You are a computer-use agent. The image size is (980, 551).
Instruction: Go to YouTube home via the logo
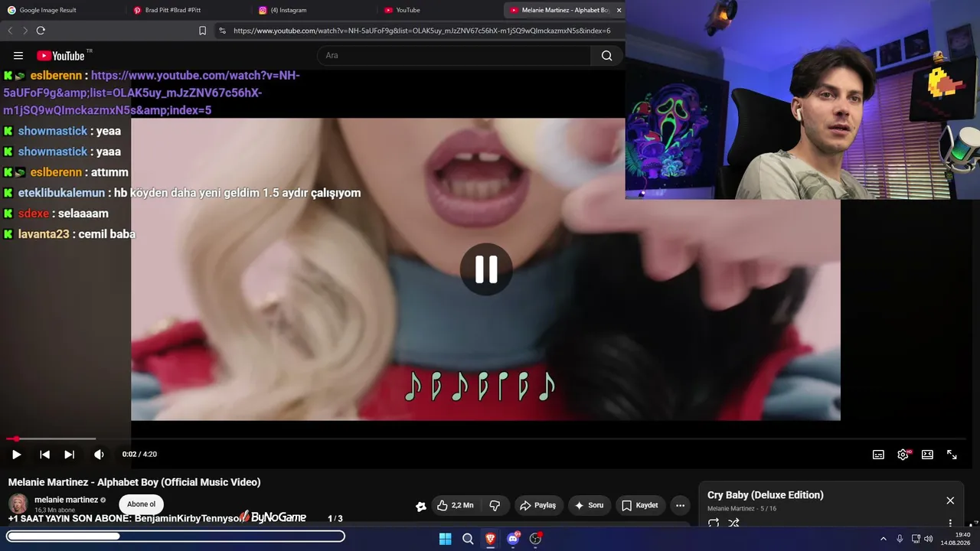[60, 56]
